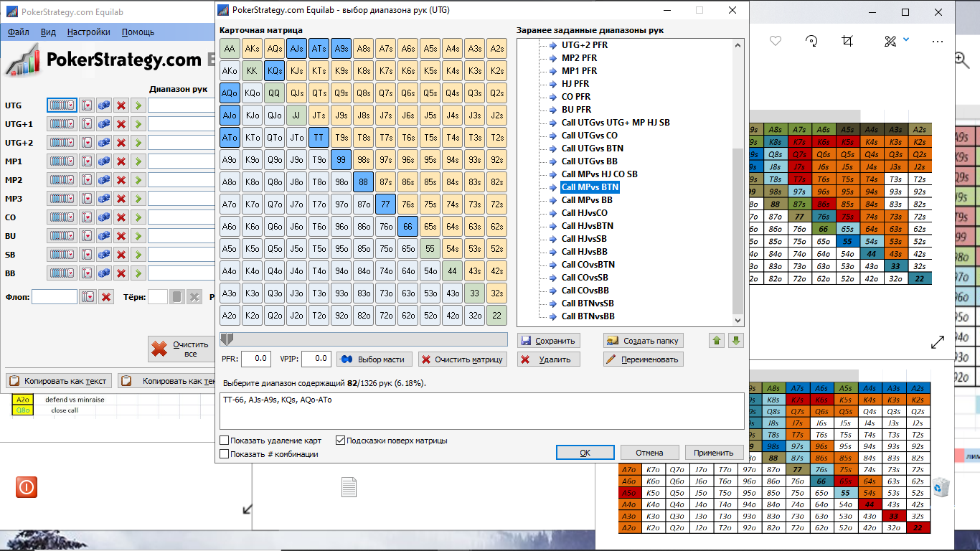Clear the SB range with the red X

click(121, 255)
